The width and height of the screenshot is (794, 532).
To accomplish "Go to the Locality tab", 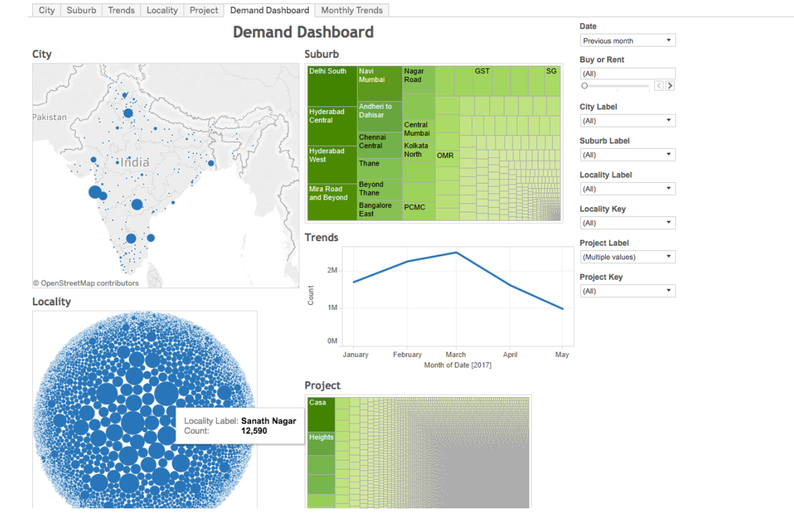I will point(162,10).
